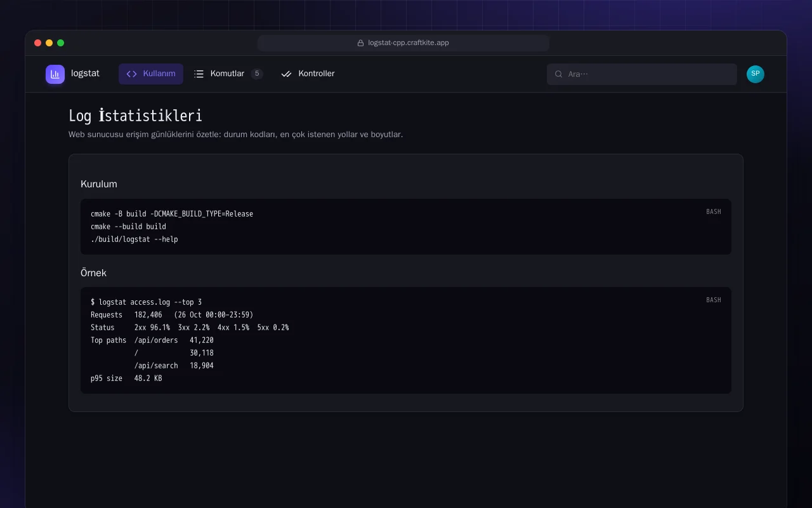Focus the Ara… search field
This screenshot has height=508, width=812.
(642, 74)
